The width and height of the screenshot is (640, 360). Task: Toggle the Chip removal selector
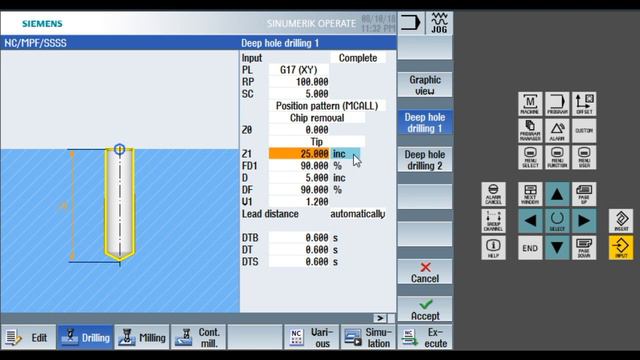coord(317,118)
